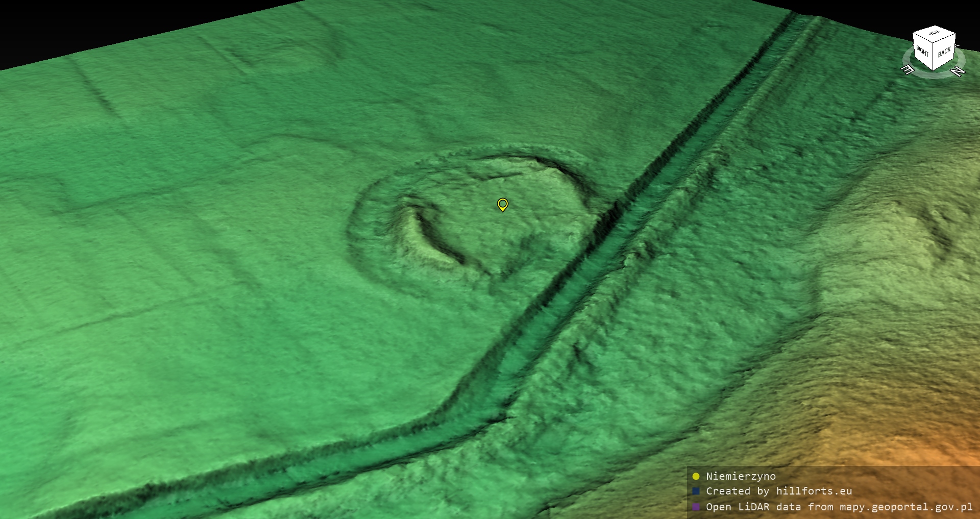This screenshot has height=519, width=980.
Task: Click the yellow dot beside Niemierzyno
Action: pos(696,476)
